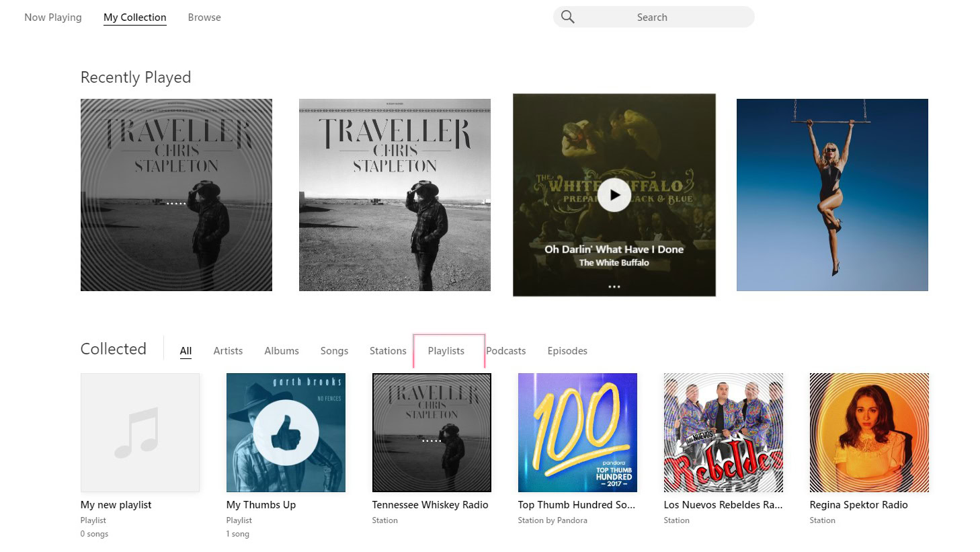The image size is (980, 552).
Task: Go to Now Playing
Action: 53,17
